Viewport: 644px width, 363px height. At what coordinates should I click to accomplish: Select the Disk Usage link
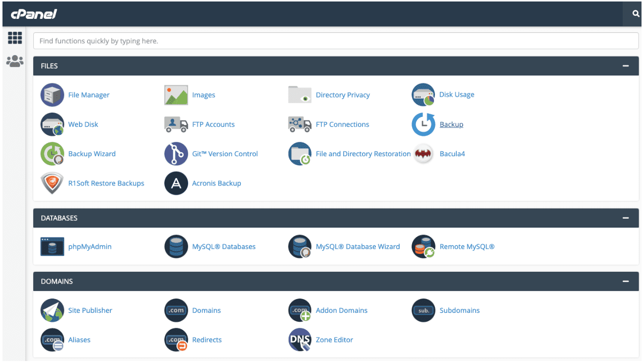[457, 94]
